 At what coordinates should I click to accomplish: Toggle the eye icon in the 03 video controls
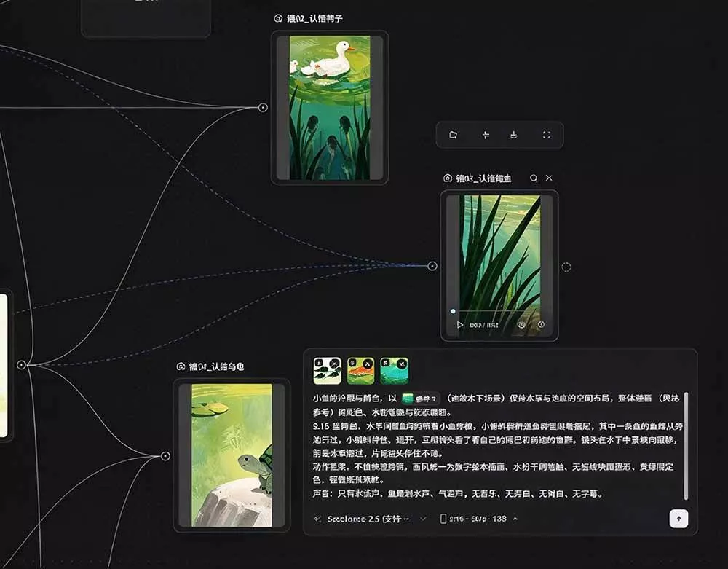(x=521, y=325)
